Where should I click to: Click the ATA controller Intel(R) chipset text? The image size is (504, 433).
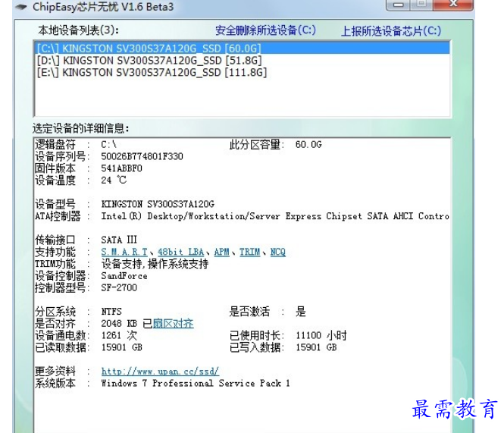click(275, 216)
